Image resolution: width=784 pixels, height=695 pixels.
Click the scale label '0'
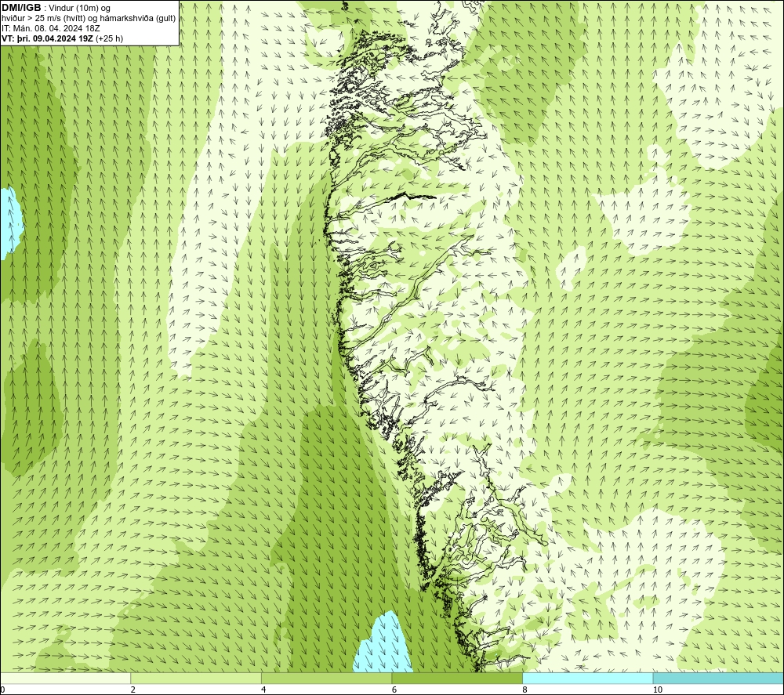point(3,690)
